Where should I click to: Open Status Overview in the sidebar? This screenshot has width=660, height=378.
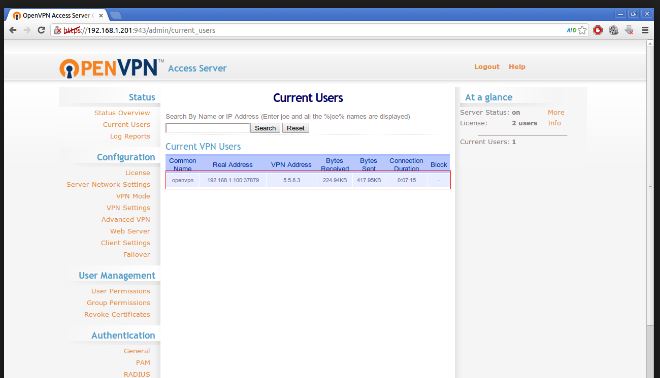tap(122, 113)
